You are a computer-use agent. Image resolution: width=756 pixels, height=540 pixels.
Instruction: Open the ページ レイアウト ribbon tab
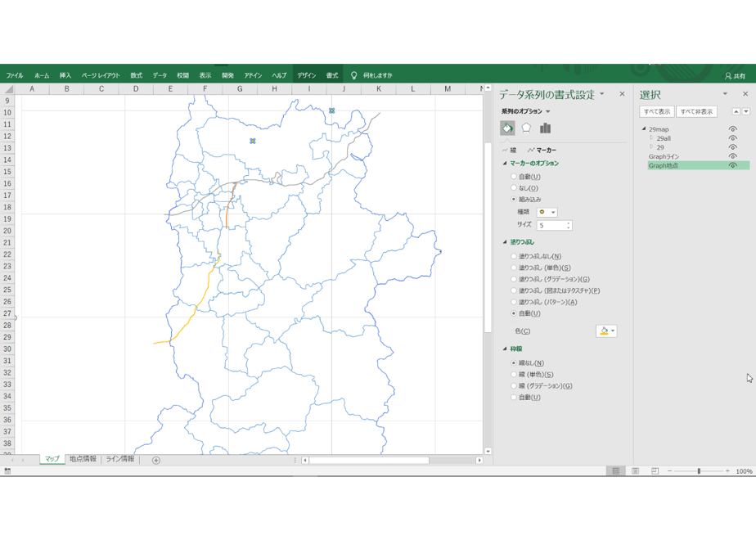pos(101,76)
